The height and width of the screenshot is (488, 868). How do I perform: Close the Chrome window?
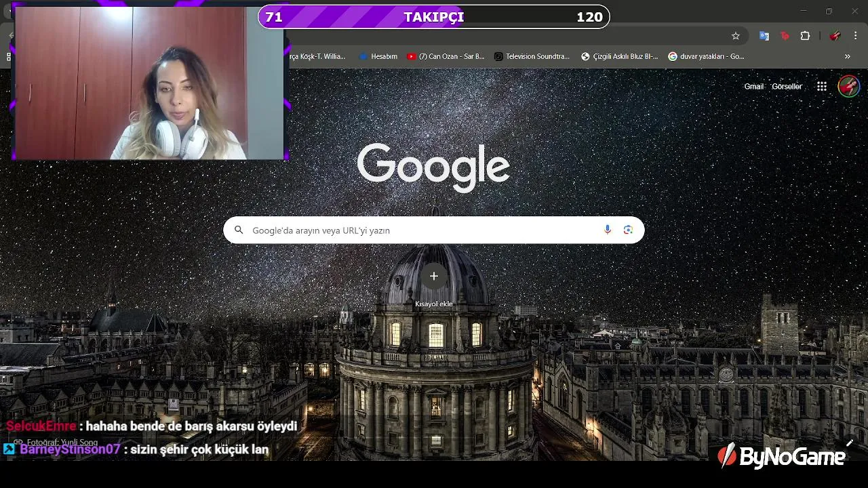854,11
